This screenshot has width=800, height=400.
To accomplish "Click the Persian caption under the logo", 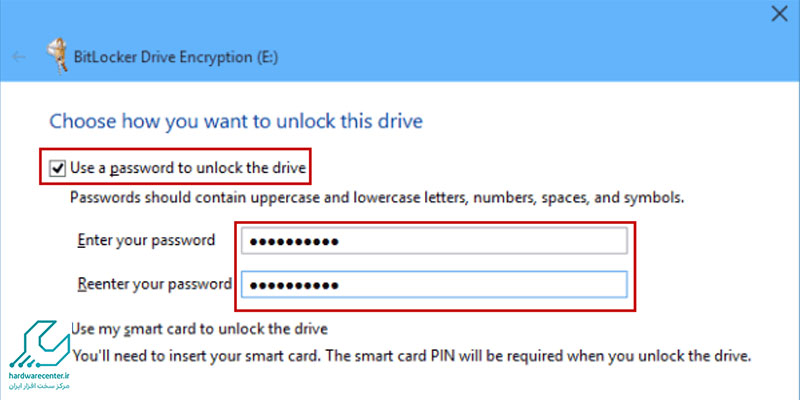I will [x=38, y=387].
